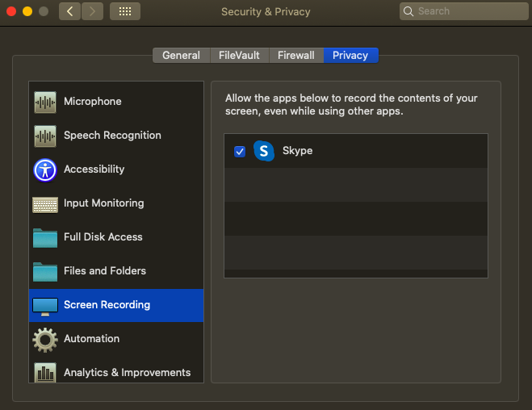Uncheck the Skype screen recording checkbox
The width and height of the screenshot is (532, 410).
click(240, 151)
